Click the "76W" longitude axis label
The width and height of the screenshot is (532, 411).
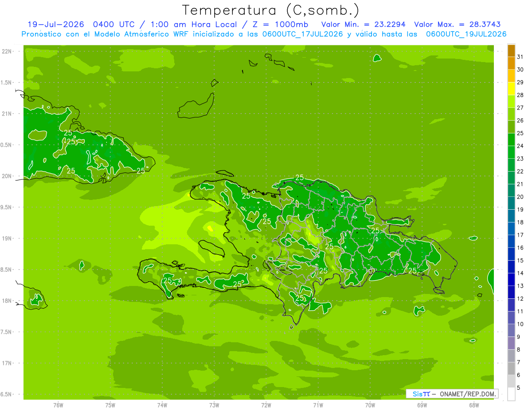(x=58, y=405)
